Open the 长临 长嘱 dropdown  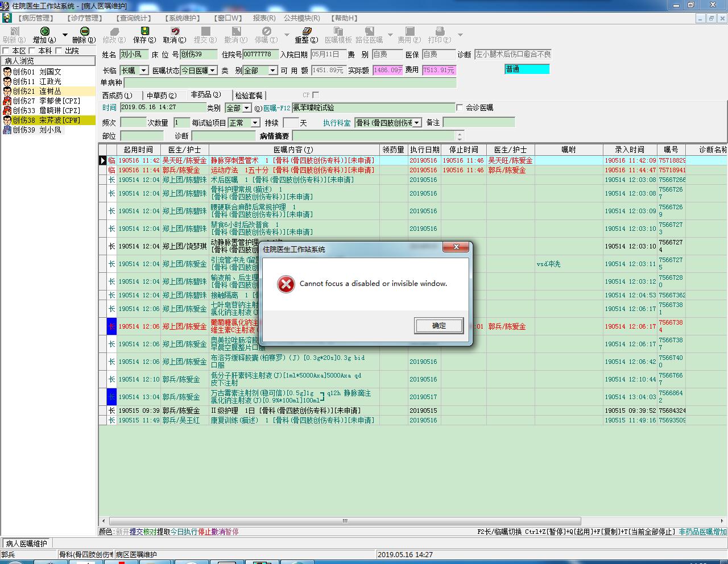[144, 70]
